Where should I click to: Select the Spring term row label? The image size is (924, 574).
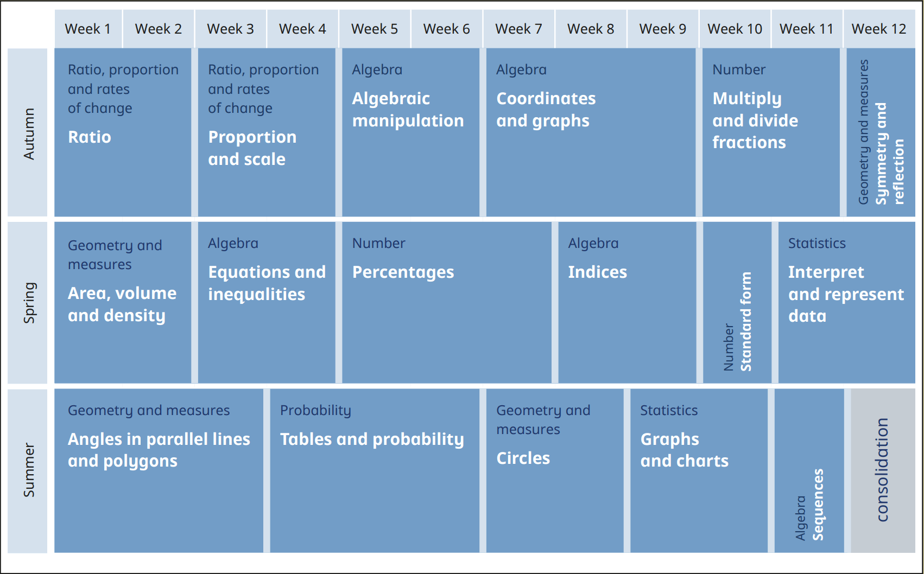tap(28, 302)
